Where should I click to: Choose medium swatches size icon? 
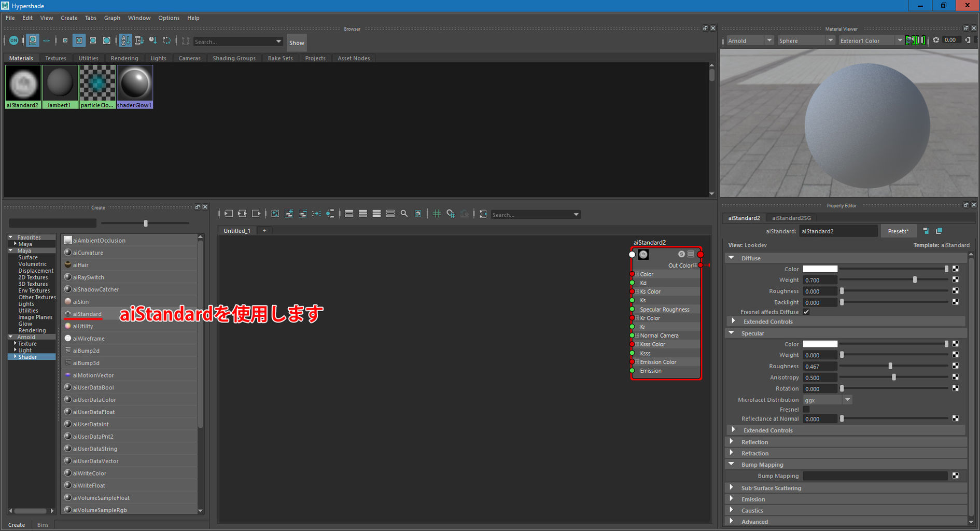pyautogui.click(x=79, y=40)
